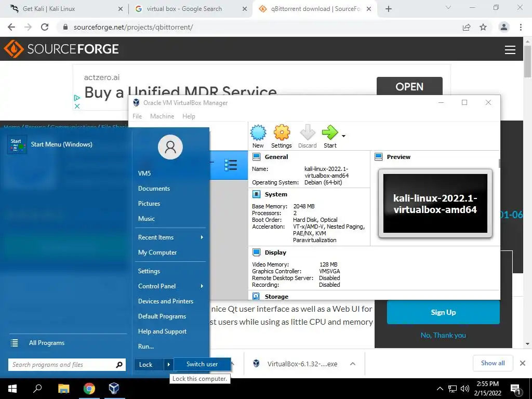Click Show all downloads button
Image resolution: width=532 pixels, height=399 pixels.
point(493,363)
